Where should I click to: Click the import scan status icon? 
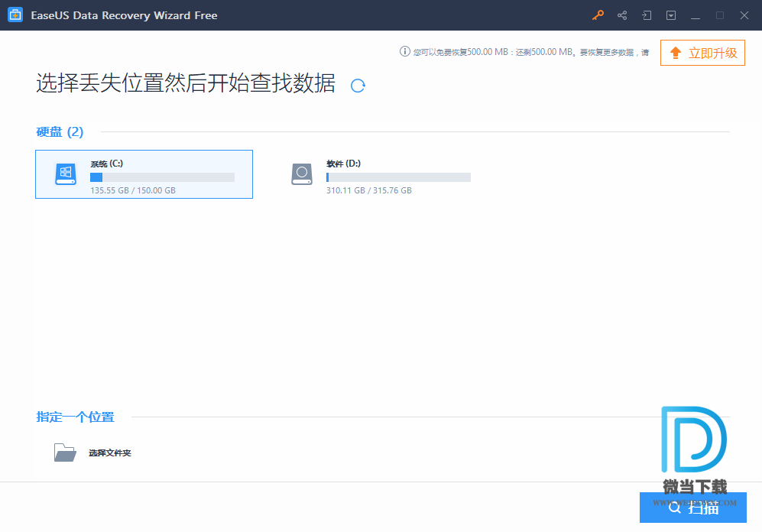647,15
